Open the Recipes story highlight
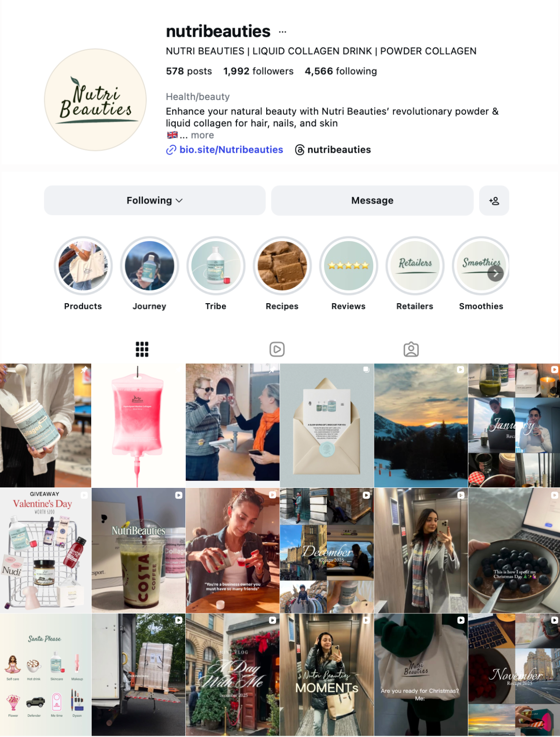 pos(282,266)
